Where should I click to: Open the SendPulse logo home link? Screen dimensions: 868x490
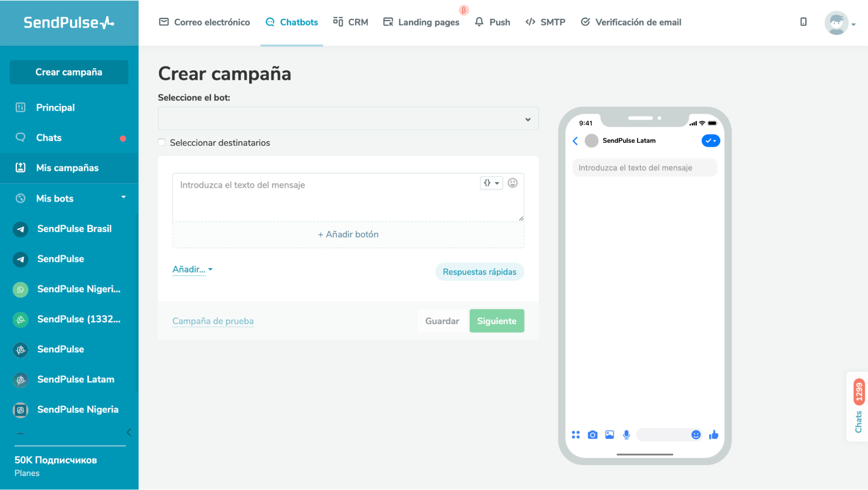pos(69,23)
